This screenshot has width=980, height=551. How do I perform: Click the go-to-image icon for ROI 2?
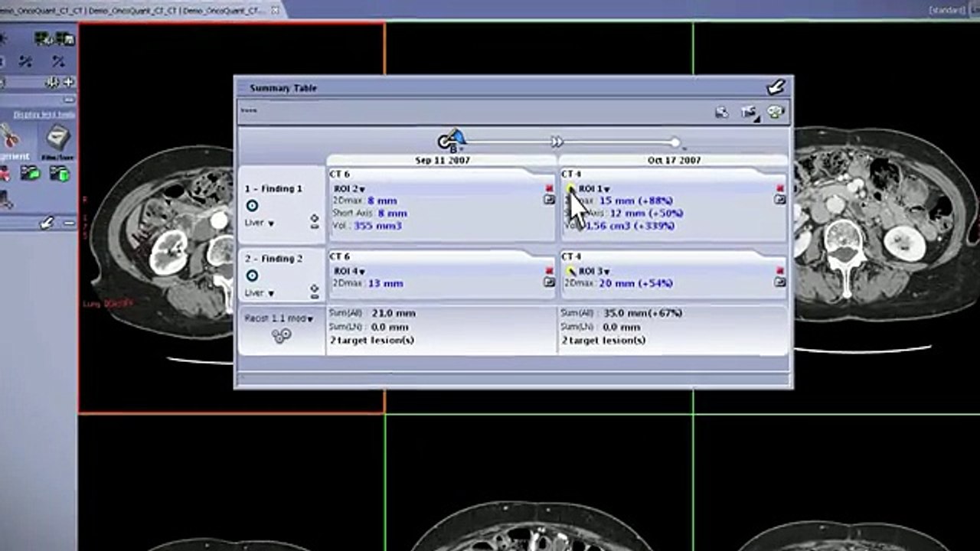coord(549,199)
